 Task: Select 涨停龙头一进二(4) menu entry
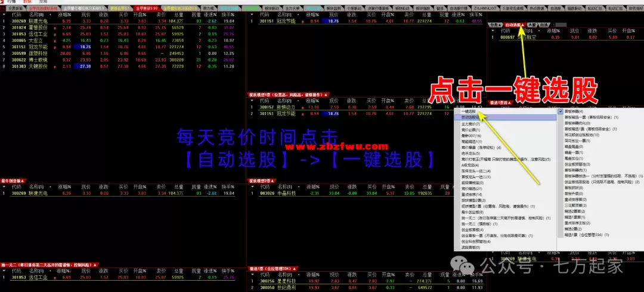tap(476, 171)
